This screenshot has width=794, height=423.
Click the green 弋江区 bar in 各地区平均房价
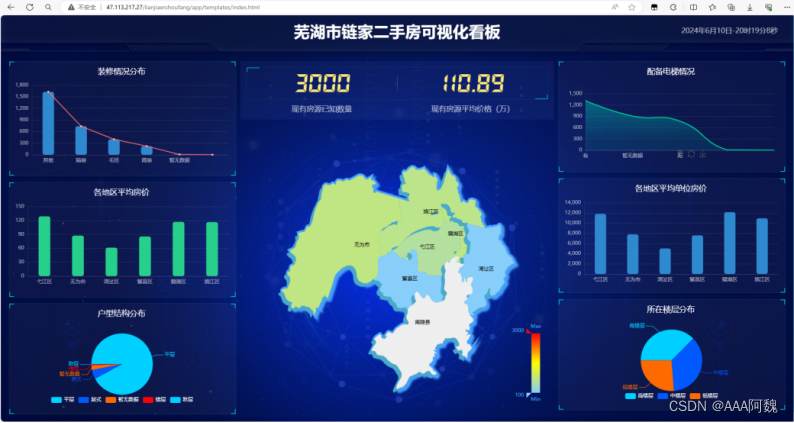[x=45, y=246]
